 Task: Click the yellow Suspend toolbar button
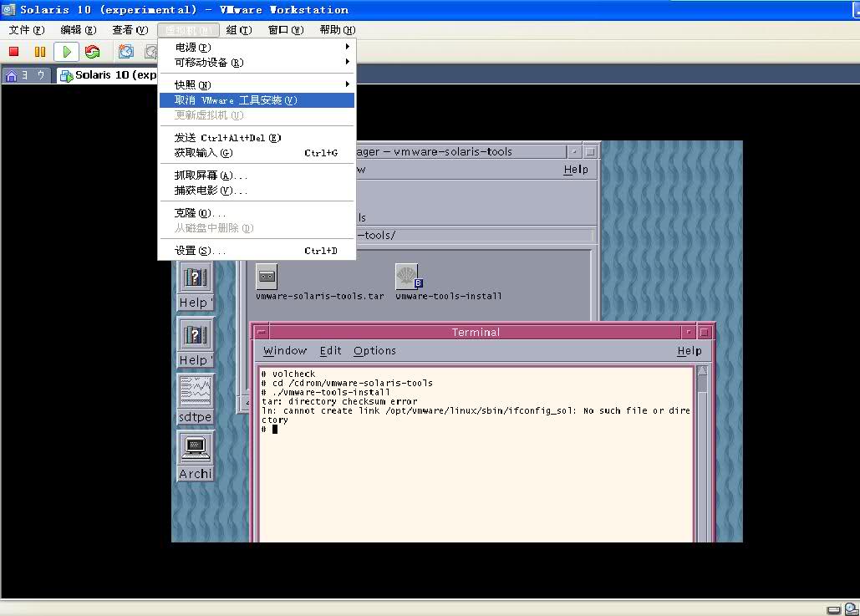[x=40, y=52]
